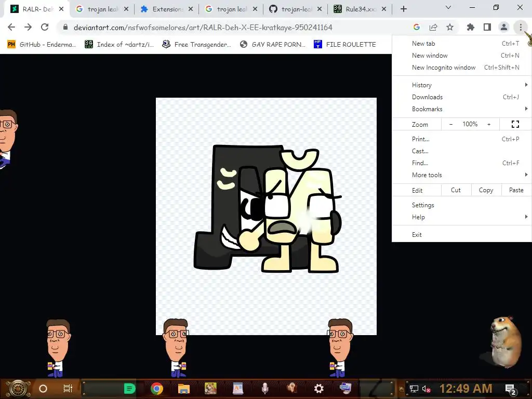
Task: Click the forward navigation arrow
Action: click(x=28, y=27)
